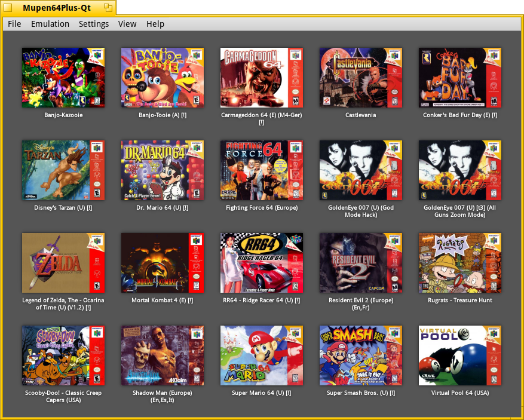This screenshot has width=524, height=420.
Task: Click 'Fighting Force 64 (Europe)' label
Action: point(262,207)
